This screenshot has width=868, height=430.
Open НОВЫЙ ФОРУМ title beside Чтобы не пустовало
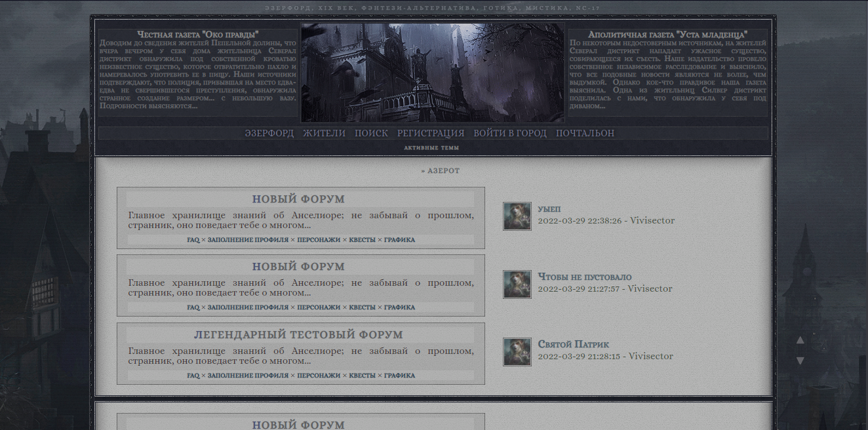coord(298,267)
